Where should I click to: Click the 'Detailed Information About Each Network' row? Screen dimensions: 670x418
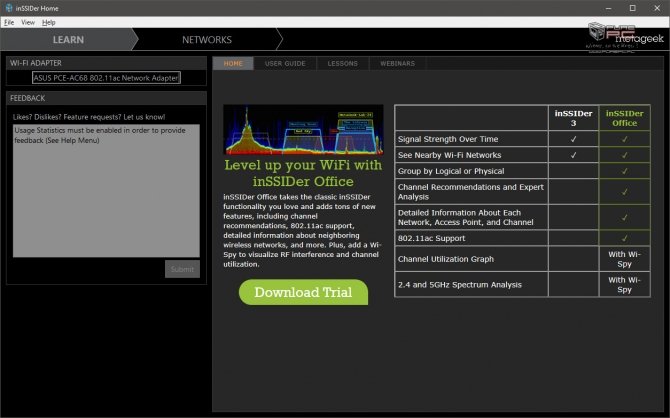pos(522,218)
